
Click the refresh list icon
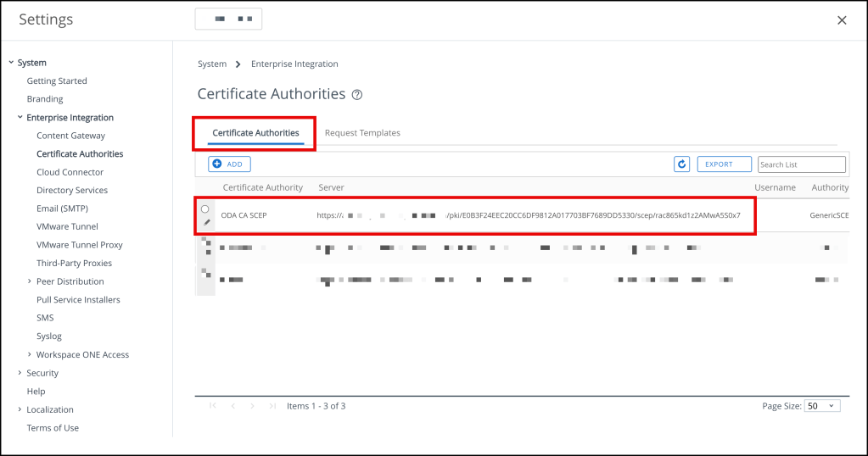(x=681, y=164)
